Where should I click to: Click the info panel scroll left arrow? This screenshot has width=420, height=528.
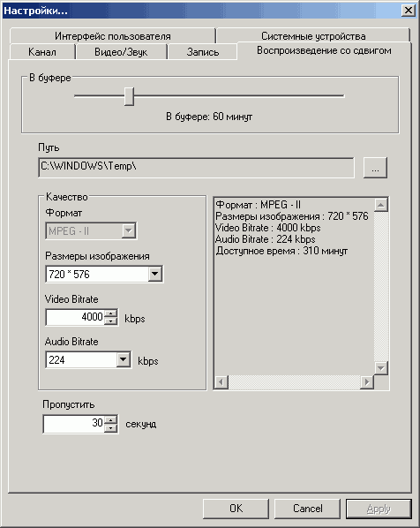[x=221, y=382]
